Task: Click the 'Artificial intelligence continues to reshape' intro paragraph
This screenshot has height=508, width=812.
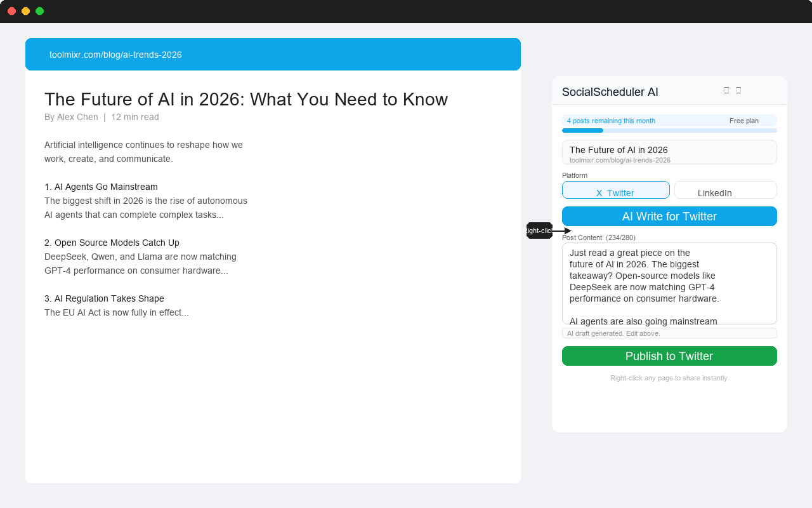Action: click(x=143, y=152)
